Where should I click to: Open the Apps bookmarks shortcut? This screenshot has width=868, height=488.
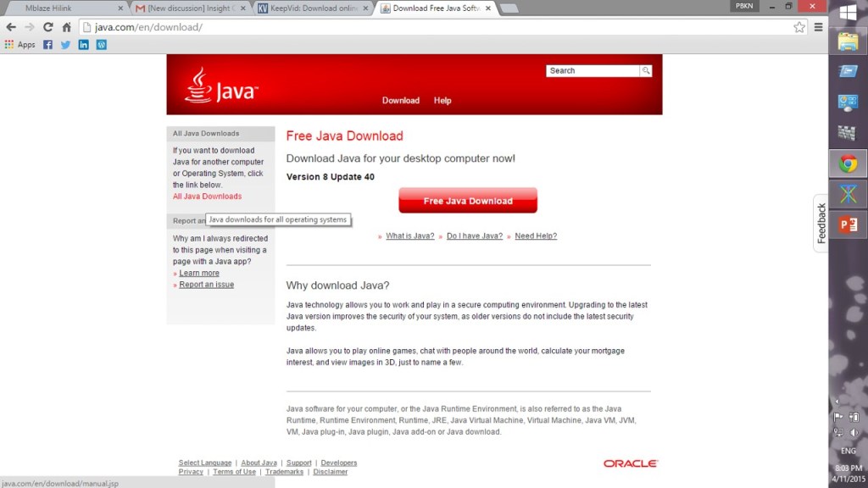20,45
